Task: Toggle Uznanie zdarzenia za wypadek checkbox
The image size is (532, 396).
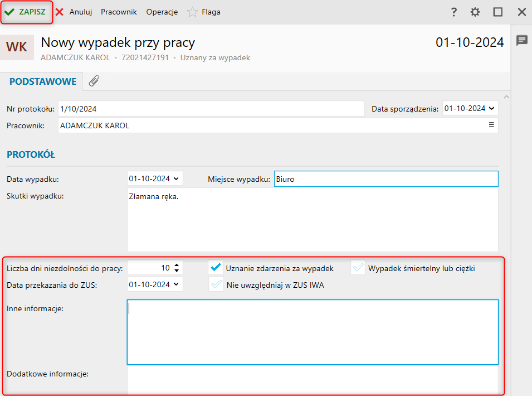Action: [216, 268]
